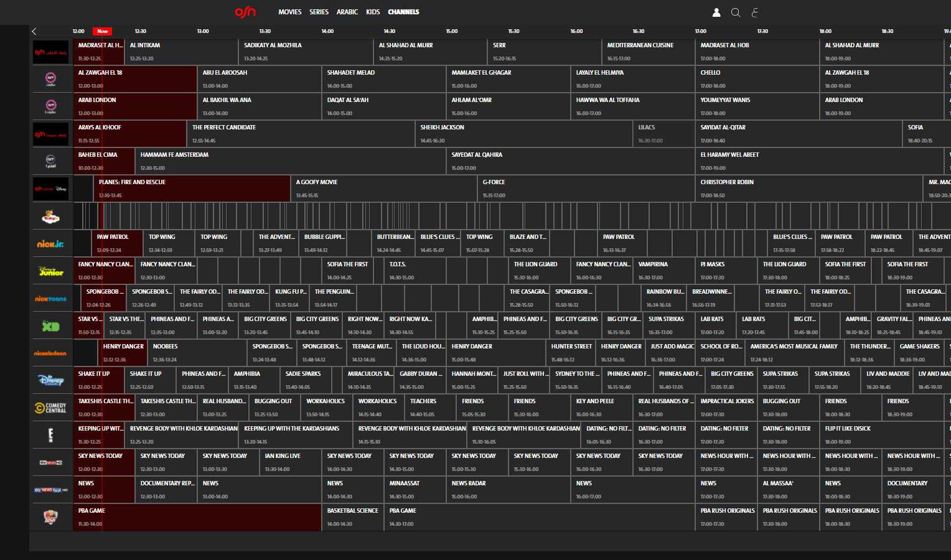Select the Nickelodeon channel logo

point(51,353)
